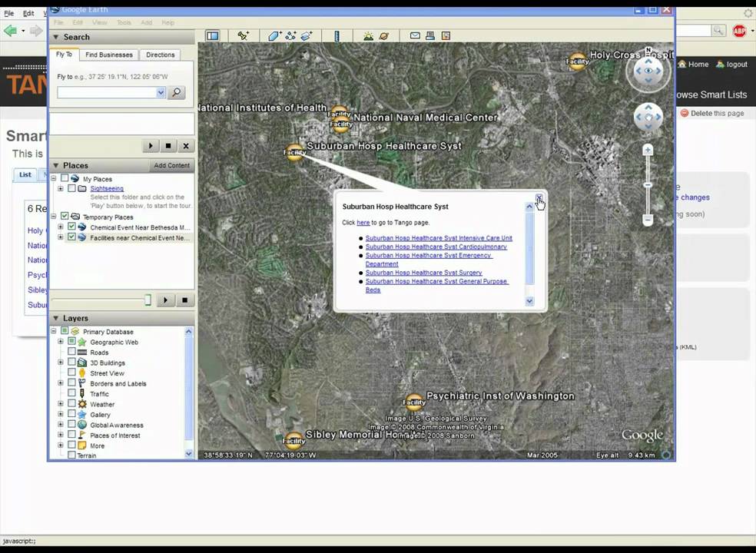
Task: Click the browser forward arrow icon
Action: pyautogui.click(x=36, y=31)
